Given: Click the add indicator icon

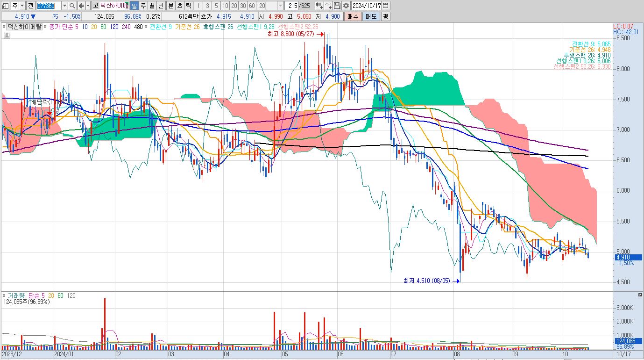Looking at the screenshot, I should click(319, 6).
